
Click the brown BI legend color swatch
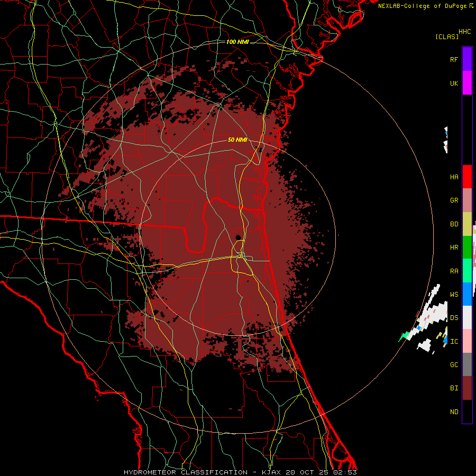[467, 388]
